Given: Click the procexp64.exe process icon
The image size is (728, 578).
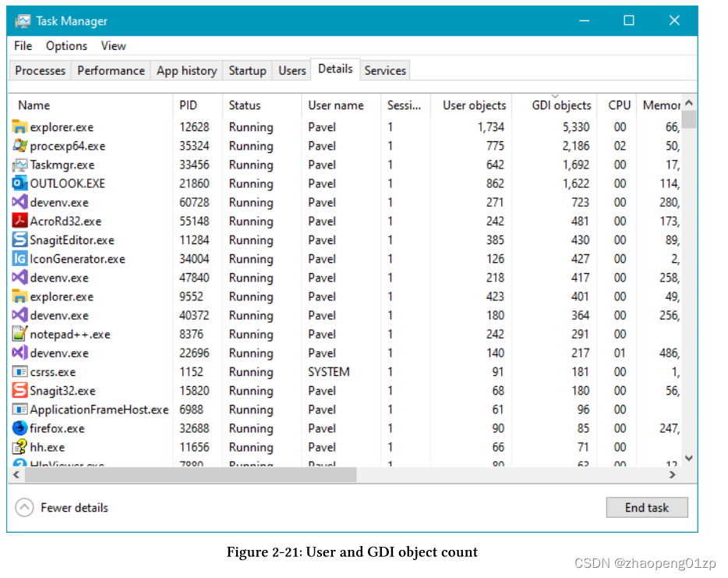Looking at the screenshot, I should 19,145.
